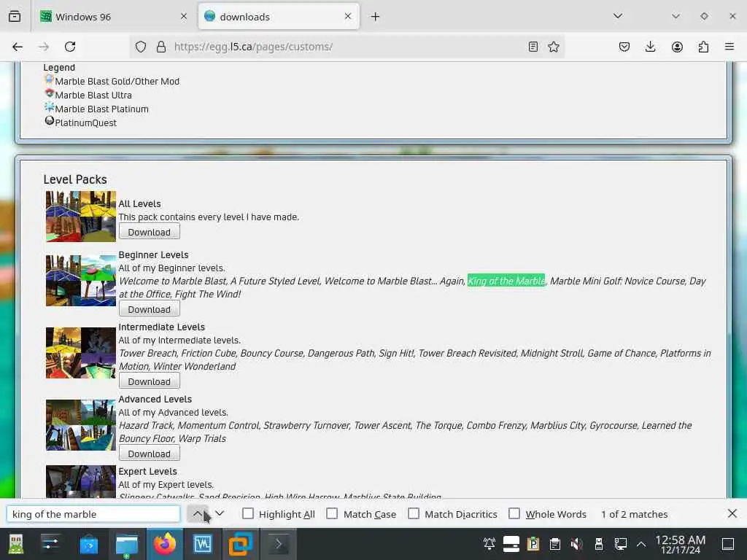The height and width of the screenshot is (560, 747).
Task: Switch to Firefox in the taskbar
Action: pos(164,544)
